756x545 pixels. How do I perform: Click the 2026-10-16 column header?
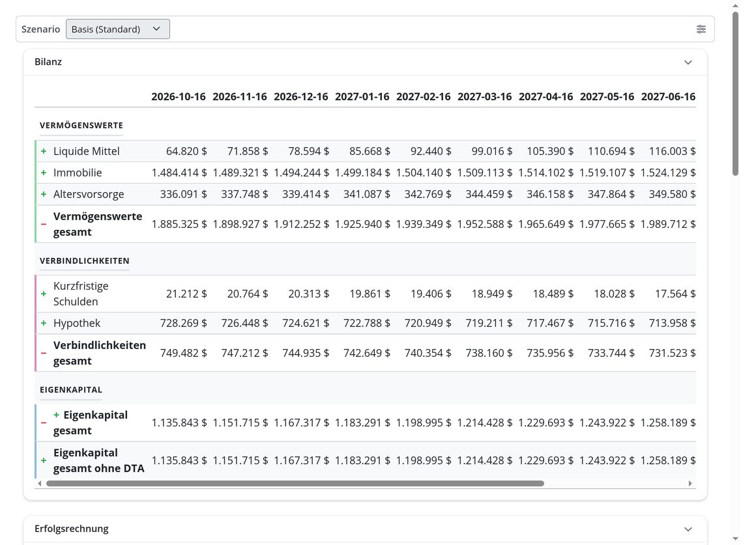click(x=179, y=96)
